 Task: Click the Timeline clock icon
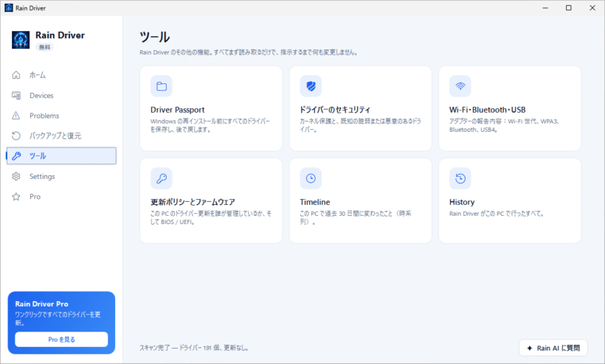311,178
